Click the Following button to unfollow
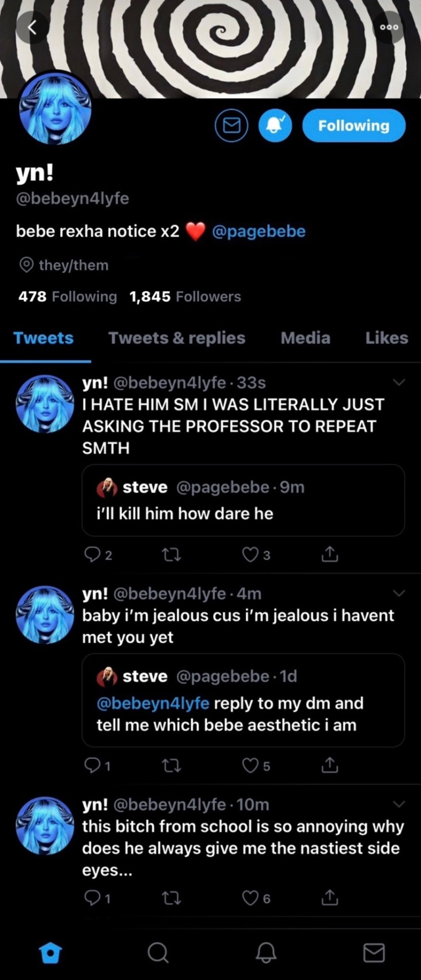This screenshot has width=421, height=980. pos(354,126)
